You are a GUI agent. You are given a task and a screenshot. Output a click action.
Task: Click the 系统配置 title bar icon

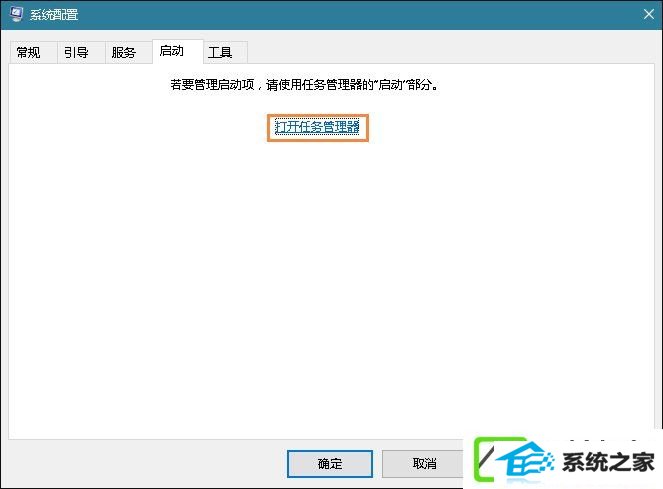click(16, 14)
